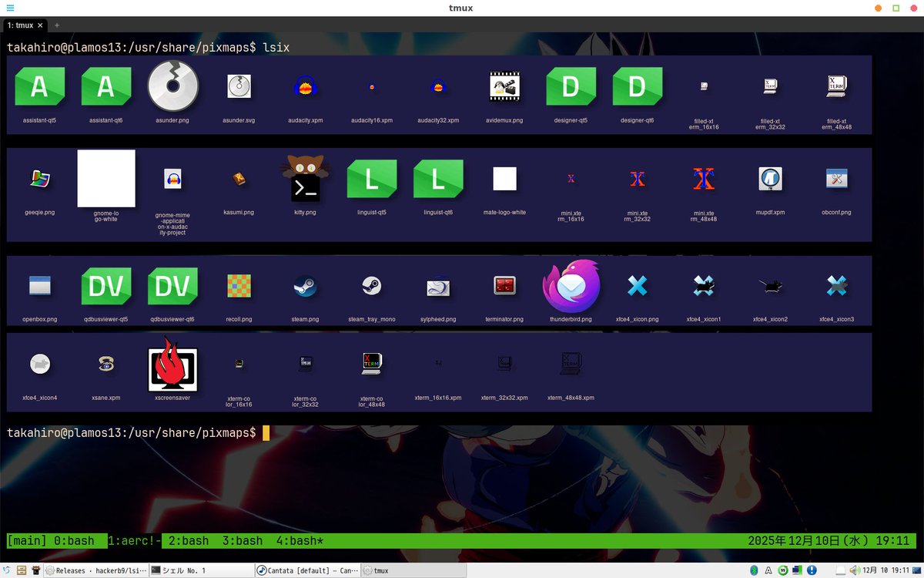The height and width of the screenshot is (578, 924).
Task: Click the taskbar clock '12月 10 19:11'
Action: [x=886, y=571]
